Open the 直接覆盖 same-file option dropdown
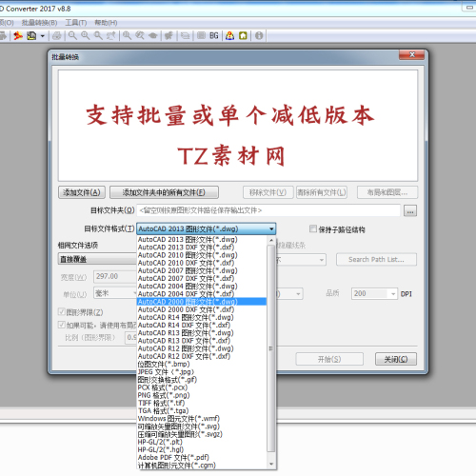 pyautogui.click(x=97, y=259)
